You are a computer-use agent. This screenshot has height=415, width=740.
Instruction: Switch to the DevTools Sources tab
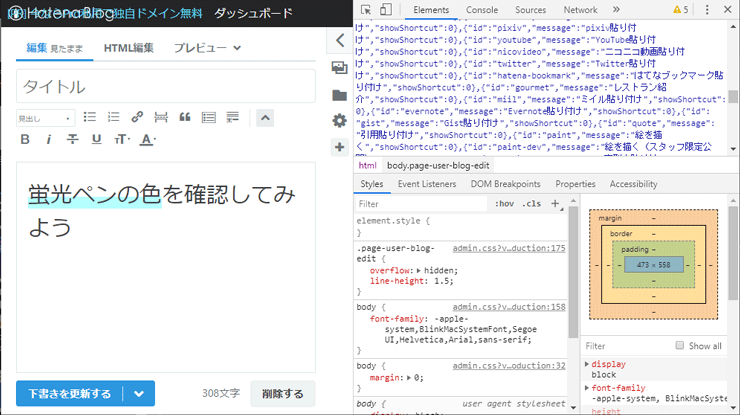[x=530, y=9]
